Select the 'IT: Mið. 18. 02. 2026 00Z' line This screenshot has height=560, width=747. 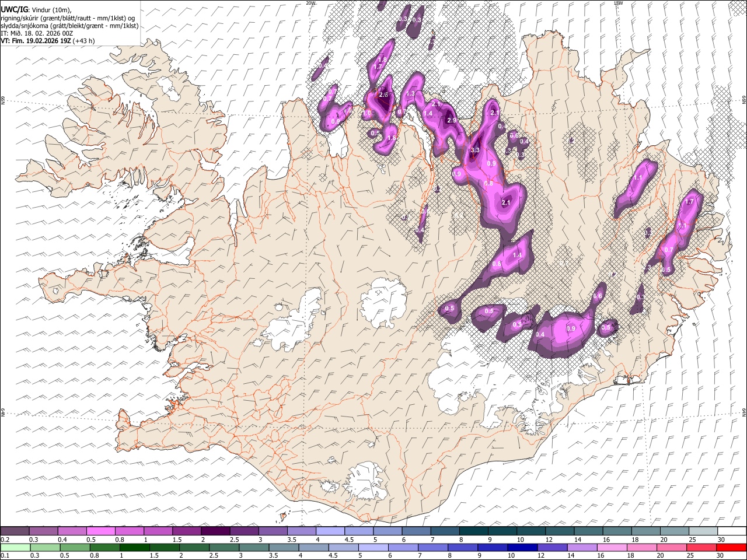tap(37, 34)
